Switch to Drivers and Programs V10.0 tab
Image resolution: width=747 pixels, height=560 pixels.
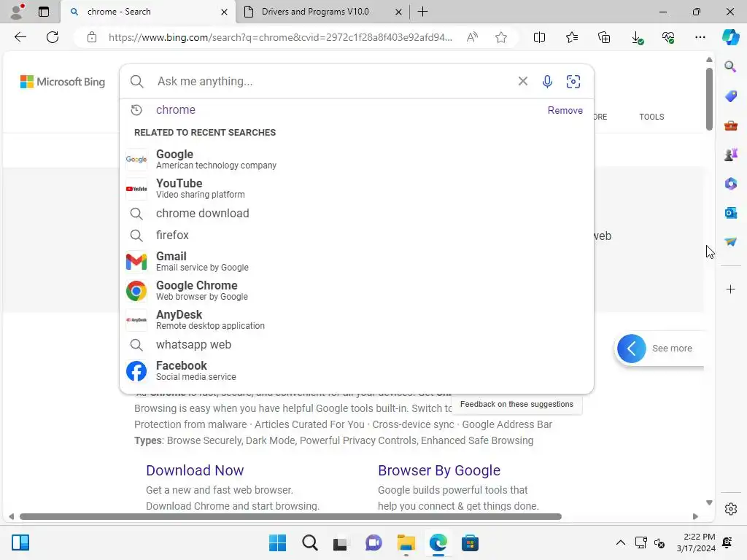coord(315,12)
